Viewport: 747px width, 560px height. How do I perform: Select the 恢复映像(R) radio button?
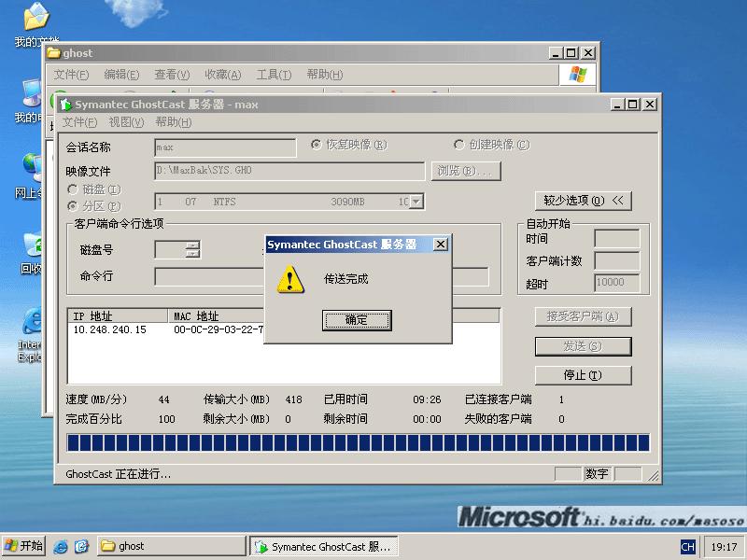pos(348,145)
